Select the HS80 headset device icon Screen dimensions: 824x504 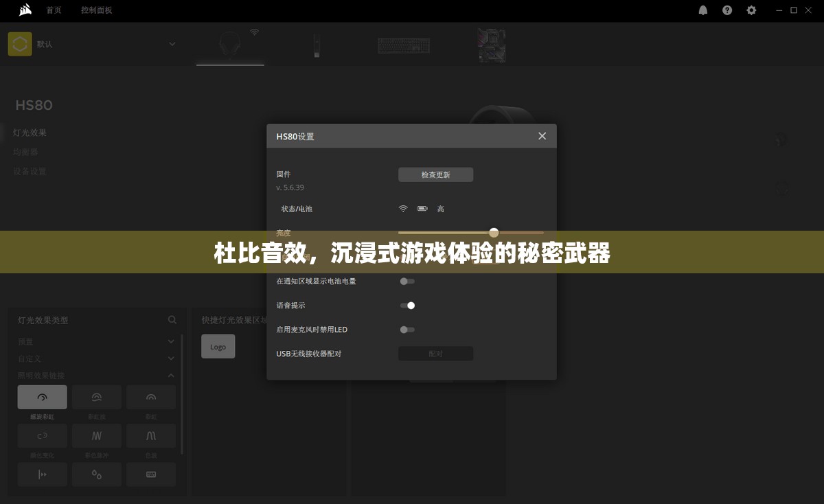(230, 45)
